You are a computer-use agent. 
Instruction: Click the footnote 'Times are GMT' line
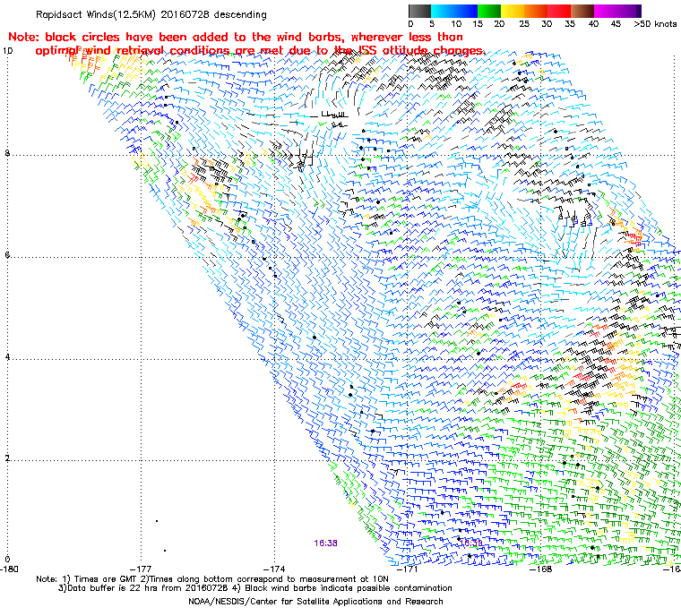point(212,579)
